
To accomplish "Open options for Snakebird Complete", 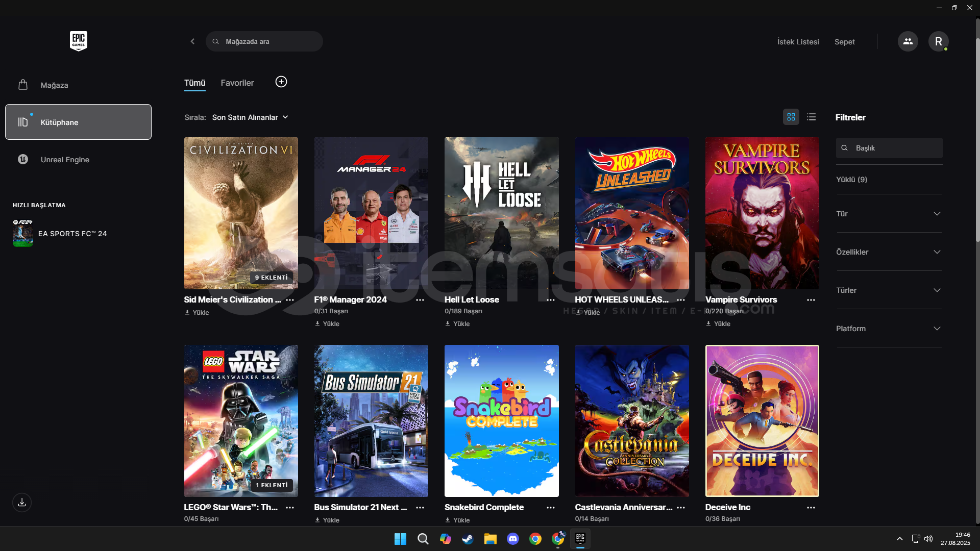I will (x=551, y=508).
